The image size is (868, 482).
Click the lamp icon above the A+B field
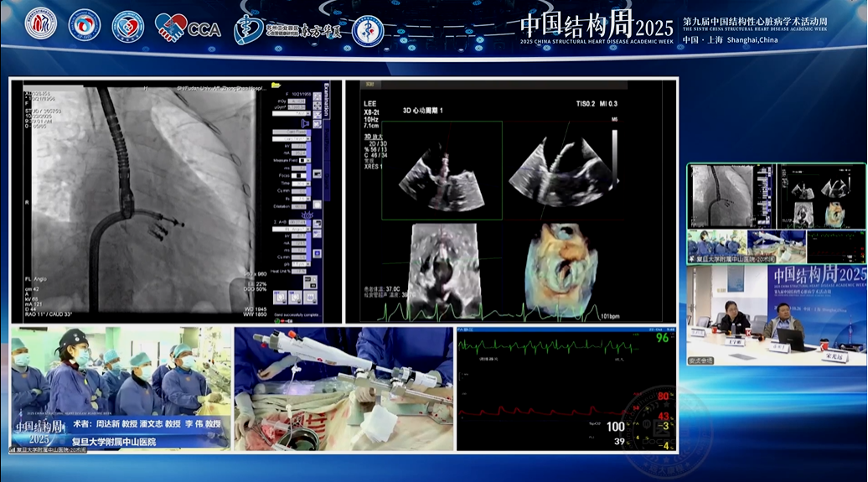(x=307, y=215)
